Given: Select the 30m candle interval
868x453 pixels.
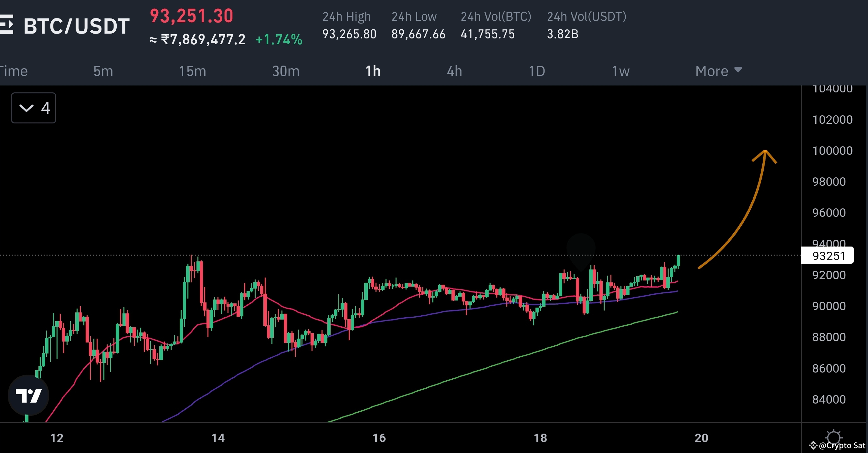Looking at the screenshot, I should (x=285, y=71).
